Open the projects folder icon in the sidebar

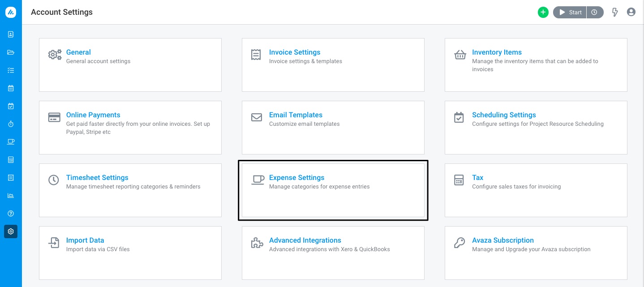pyautogui.click(x=11, y=52)
